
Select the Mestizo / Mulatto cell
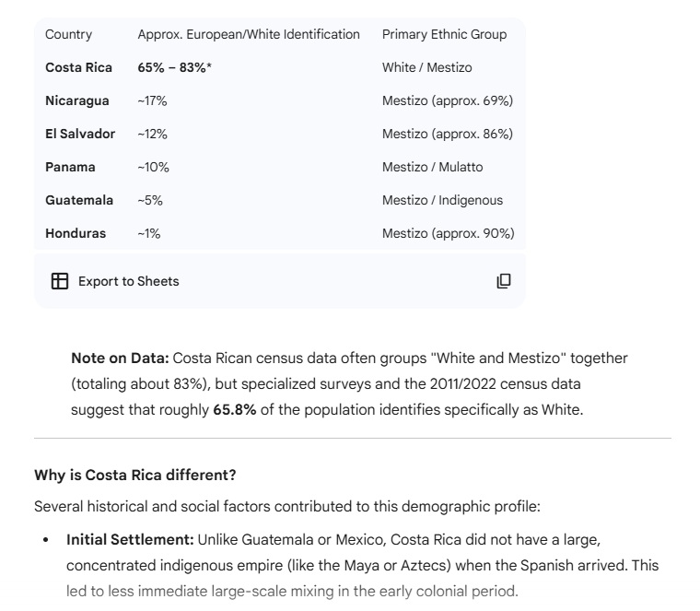tap(432, 167)
